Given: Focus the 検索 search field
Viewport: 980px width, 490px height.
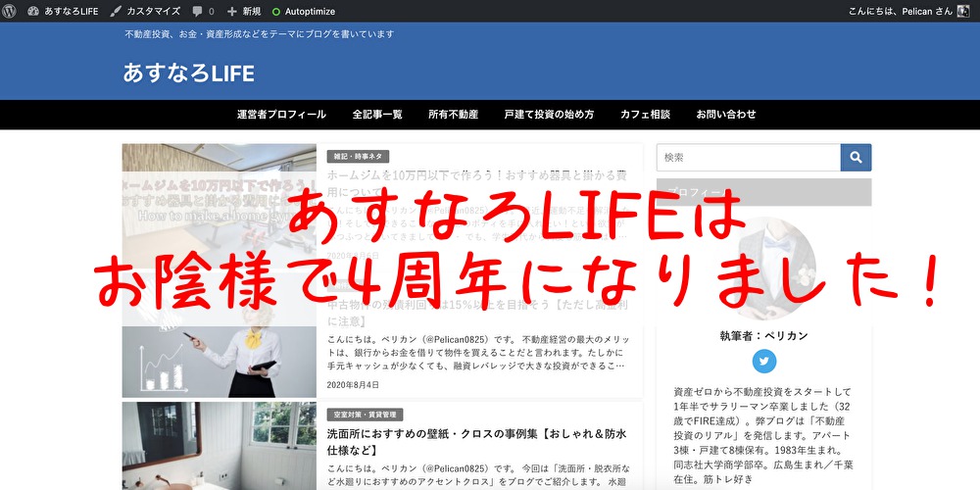Looking at the screenshot, I should 748,158.
